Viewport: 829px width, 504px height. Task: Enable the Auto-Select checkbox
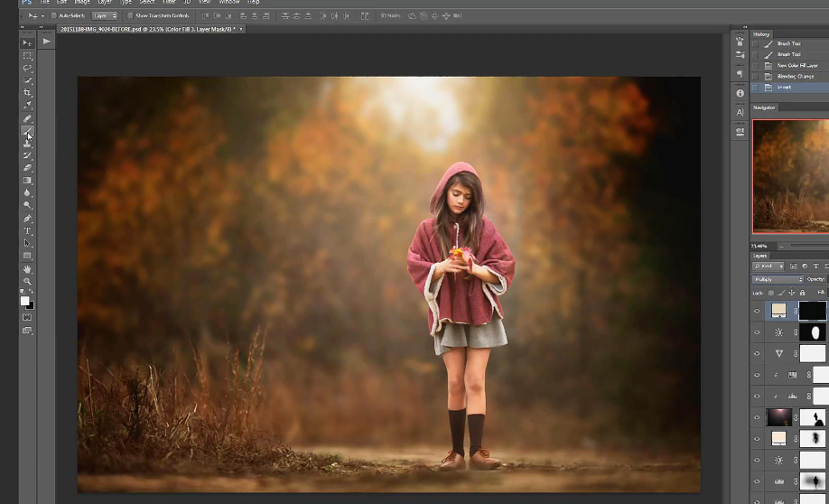coord(53,16)
